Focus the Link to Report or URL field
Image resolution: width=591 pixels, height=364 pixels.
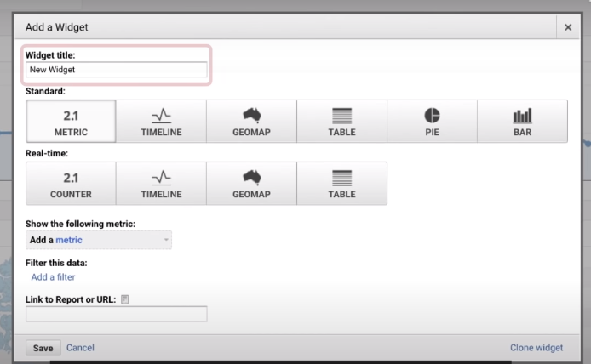click(x=117, y=314)
